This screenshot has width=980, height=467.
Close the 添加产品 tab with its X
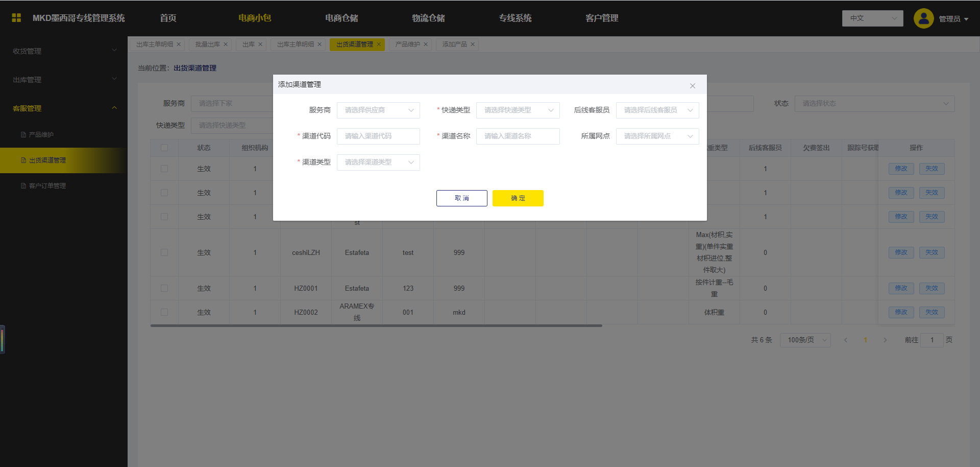pos(473,44)
